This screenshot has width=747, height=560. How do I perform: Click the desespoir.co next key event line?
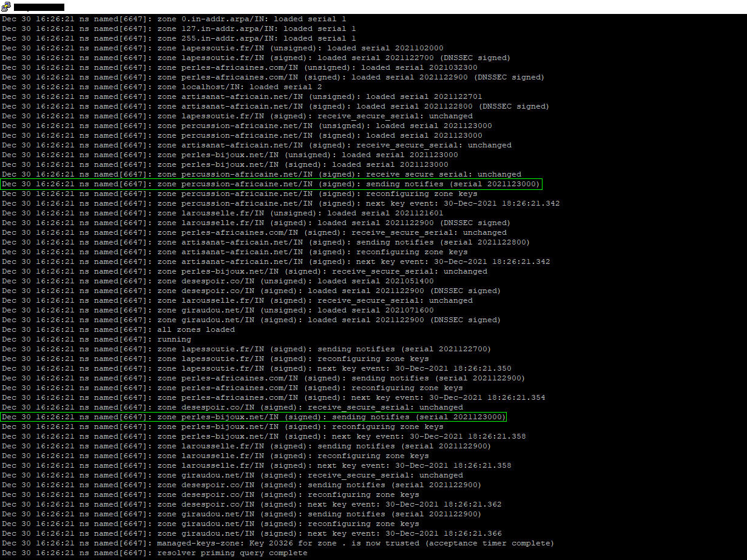[x=252, y=504]
